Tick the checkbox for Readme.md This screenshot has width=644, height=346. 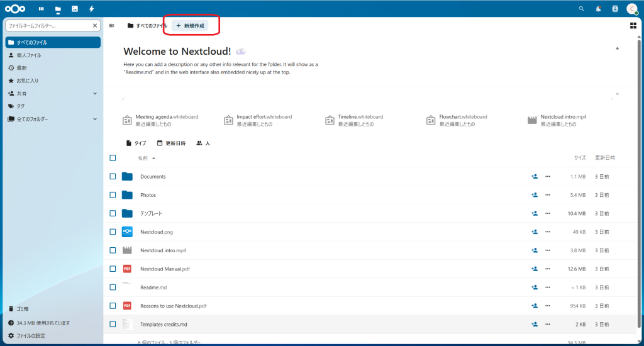pyautogui.click(x=113, y=287)
